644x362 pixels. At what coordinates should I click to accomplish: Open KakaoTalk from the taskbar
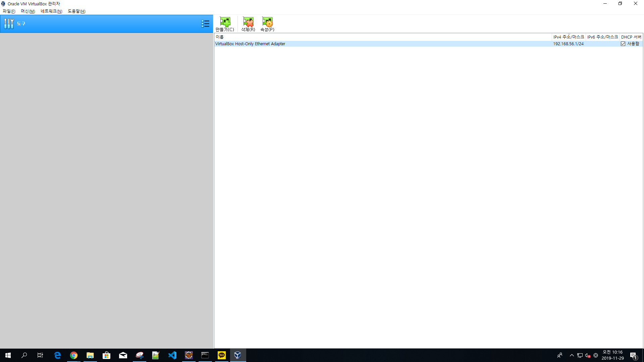[x=221, y=355]
